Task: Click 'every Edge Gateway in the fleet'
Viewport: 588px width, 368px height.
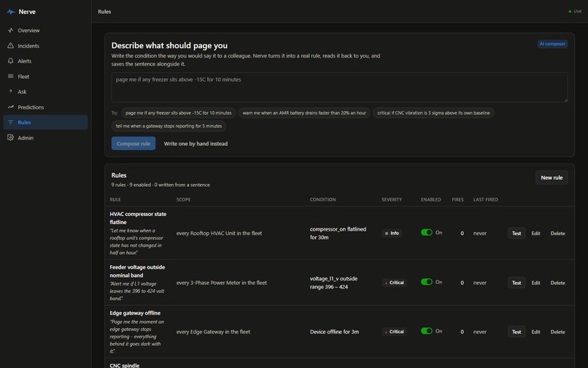Action: (x=213, y=332)
